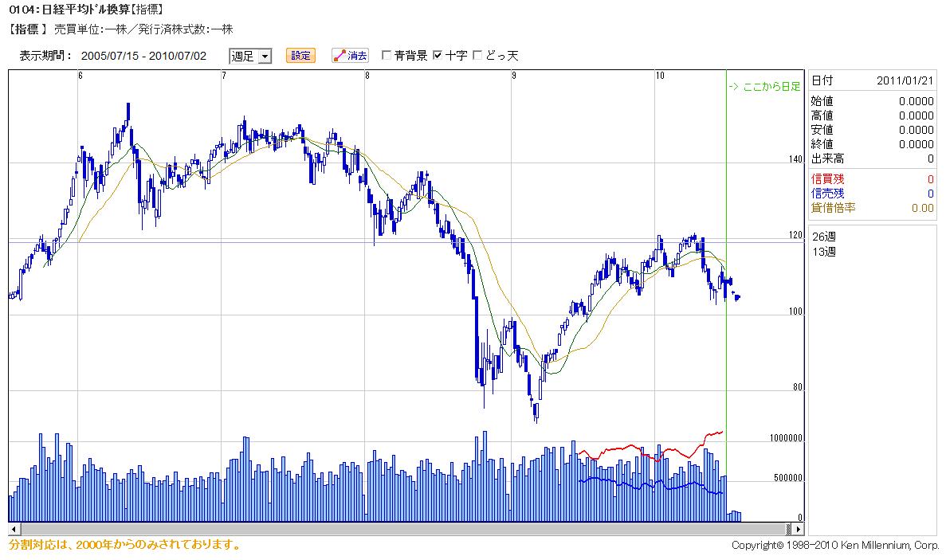Viewport: 946px width, 560px height.
Task: Click the horizontal scrollbar track
Action: pyautogui.click(x=402, y=529)
